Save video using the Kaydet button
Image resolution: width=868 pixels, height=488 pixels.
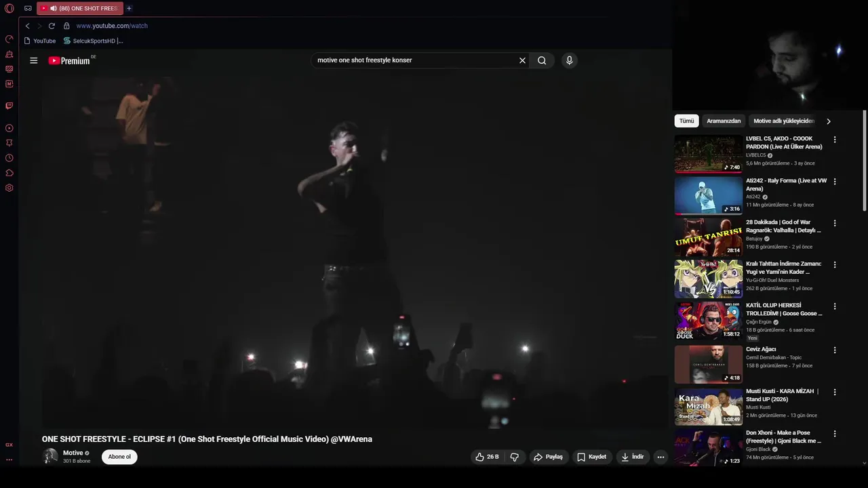point(592,457)
